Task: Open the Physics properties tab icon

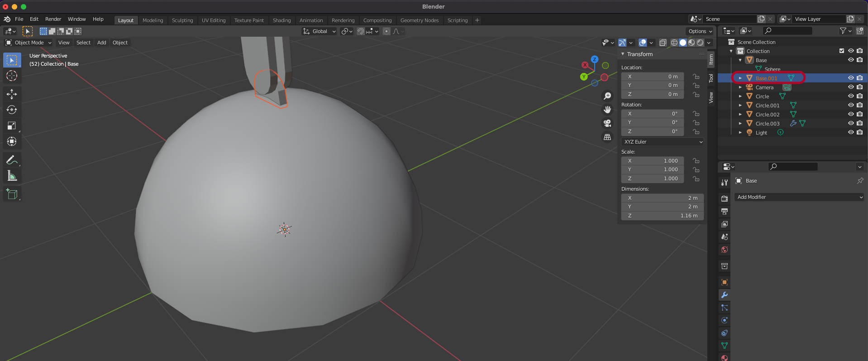Action: coord(725,320)
